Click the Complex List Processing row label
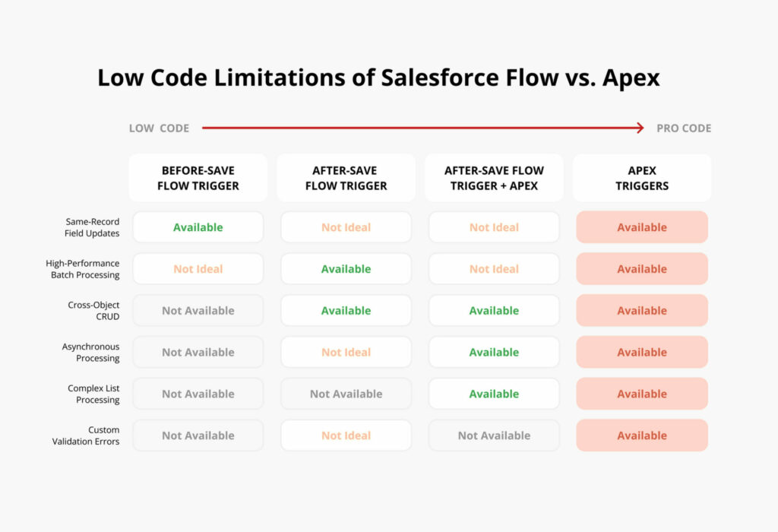The width and height of the screenshot is (778, 532). (93, 394)
